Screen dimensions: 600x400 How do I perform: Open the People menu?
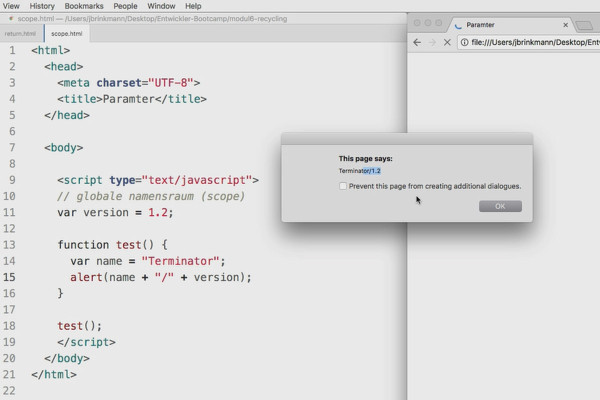(x=125, y=6)
